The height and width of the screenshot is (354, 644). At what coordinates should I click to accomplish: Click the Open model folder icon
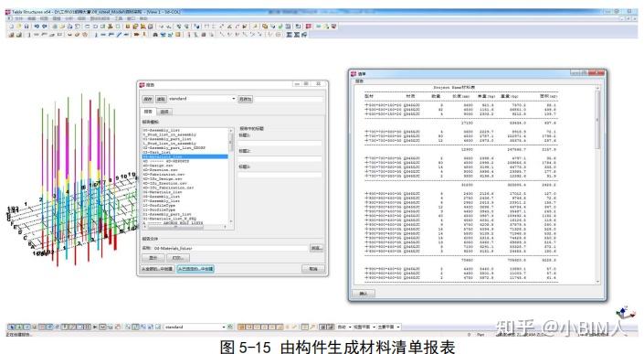tap(19, 27)
